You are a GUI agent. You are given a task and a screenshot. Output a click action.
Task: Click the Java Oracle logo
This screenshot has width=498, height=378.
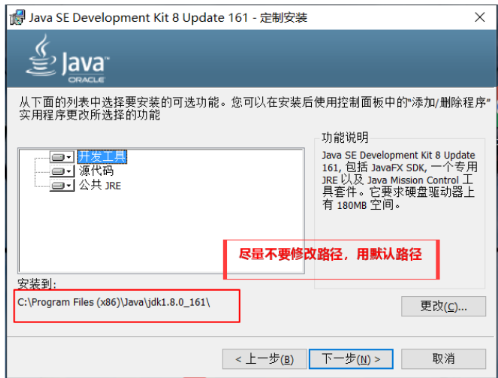(68, 59)
